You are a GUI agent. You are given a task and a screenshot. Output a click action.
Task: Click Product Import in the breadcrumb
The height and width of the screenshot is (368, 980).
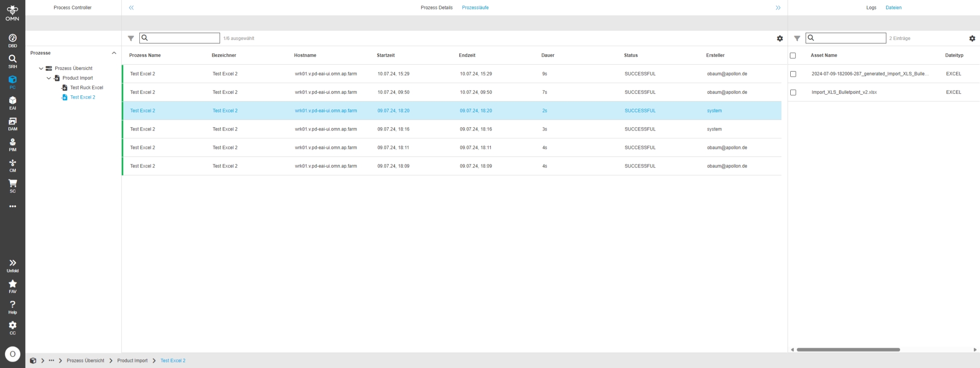[x=132, y=360]
